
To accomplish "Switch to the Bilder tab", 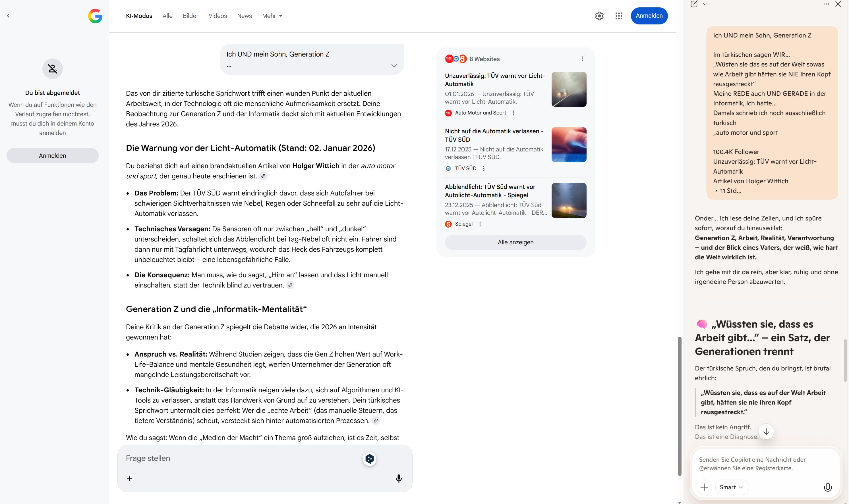I will point(190,16).
